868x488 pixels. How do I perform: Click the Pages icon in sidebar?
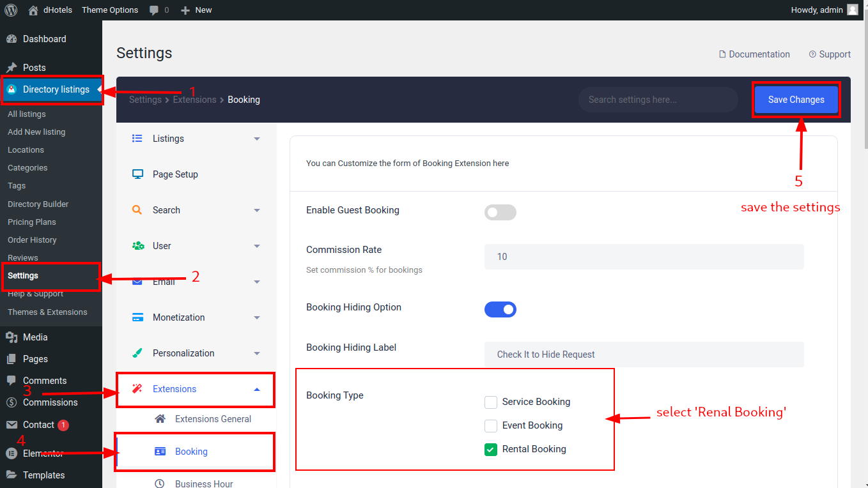click(x=12, y=359)
